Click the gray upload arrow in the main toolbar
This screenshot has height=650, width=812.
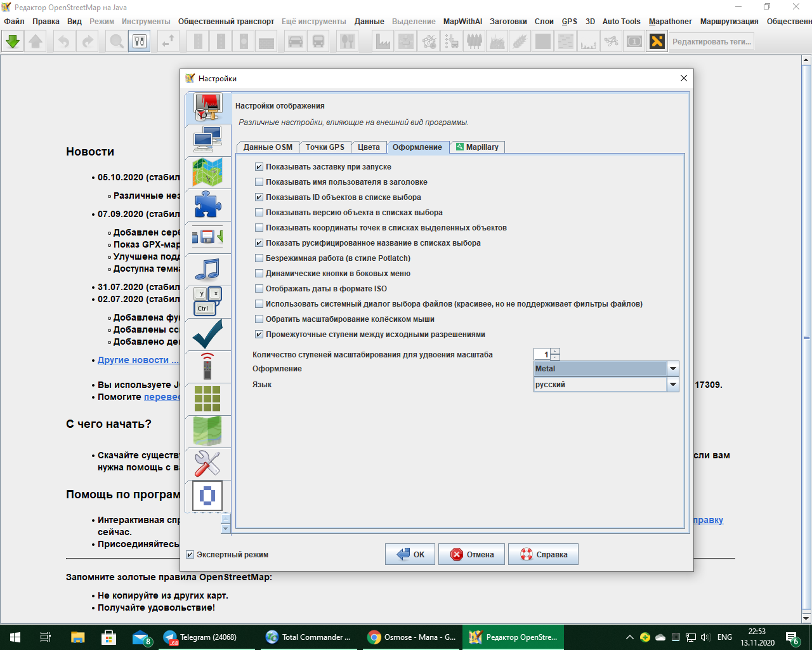click(x=36, y=42)
